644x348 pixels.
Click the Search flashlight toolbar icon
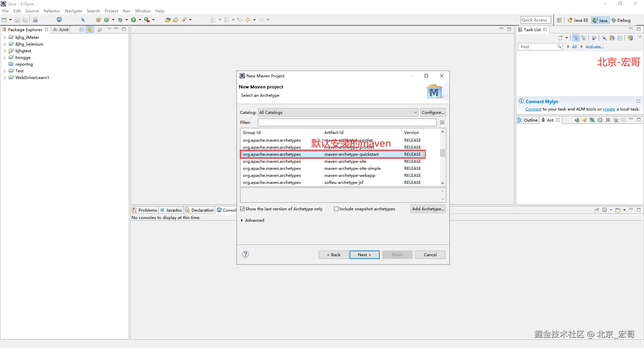(184, 20)
